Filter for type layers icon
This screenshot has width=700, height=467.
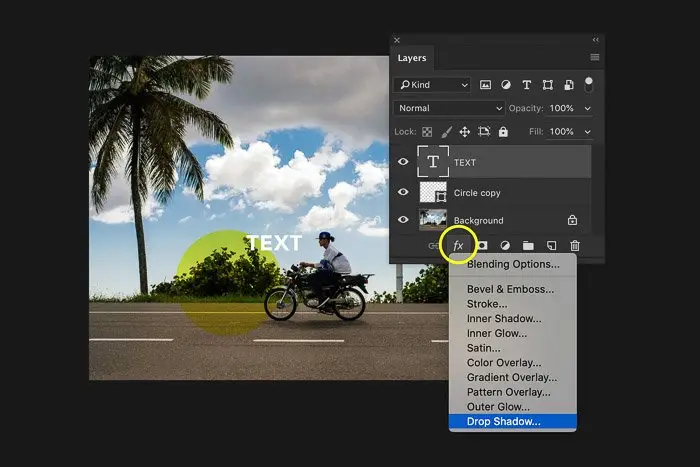point(527,85)
